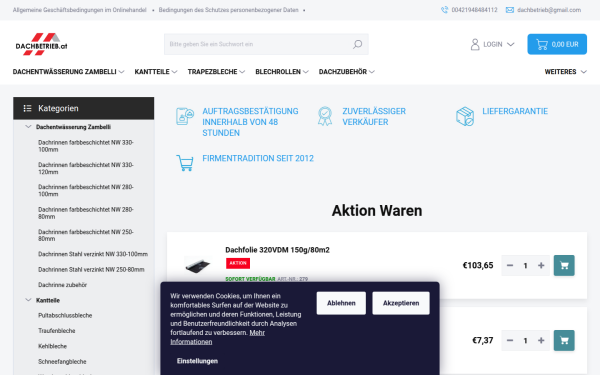Viewport: 600px width, 375px height.
Task: Increase quantity for Dachfolie 320VDM
Action: (541, 266)
